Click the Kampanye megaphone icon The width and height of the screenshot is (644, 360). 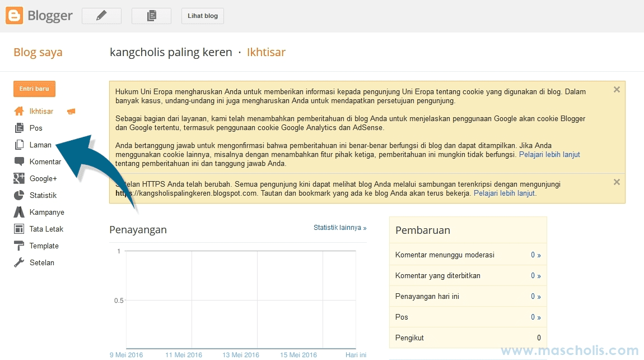point(18,212)
